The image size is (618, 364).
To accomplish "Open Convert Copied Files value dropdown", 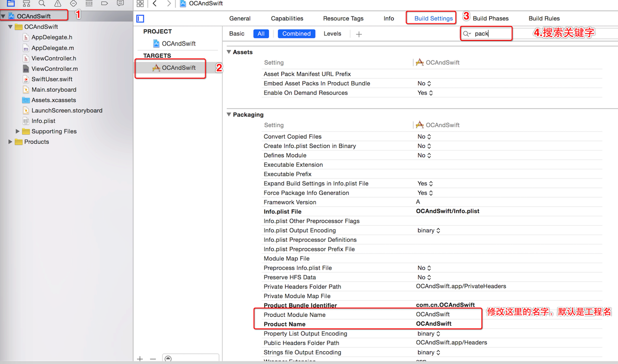I will click(x=424, y=137).
